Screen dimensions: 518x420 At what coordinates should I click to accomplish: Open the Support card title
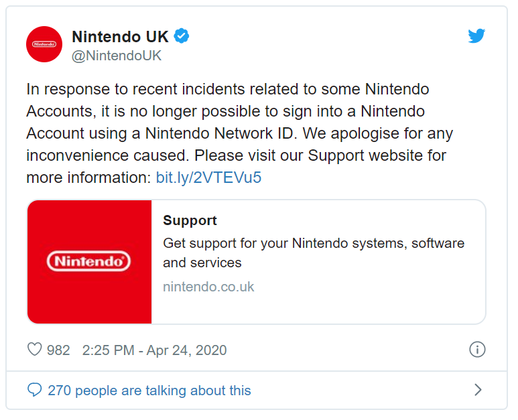pos(190,220)
